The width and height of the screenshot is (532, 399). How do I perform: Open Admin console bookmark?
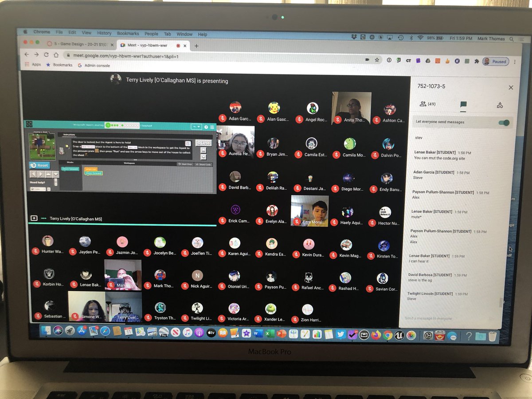(94, 65)
